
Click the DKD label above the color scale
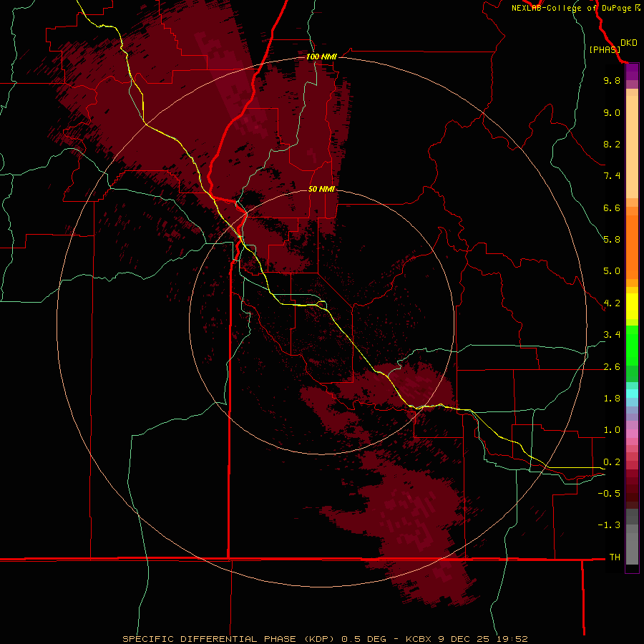(x=629, y=43)
